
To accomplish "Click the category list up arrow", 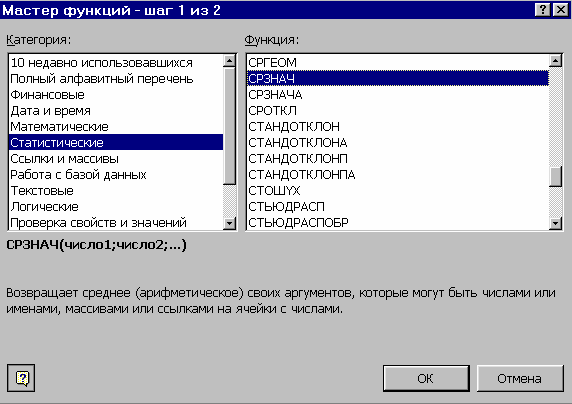I will [229, 61].
